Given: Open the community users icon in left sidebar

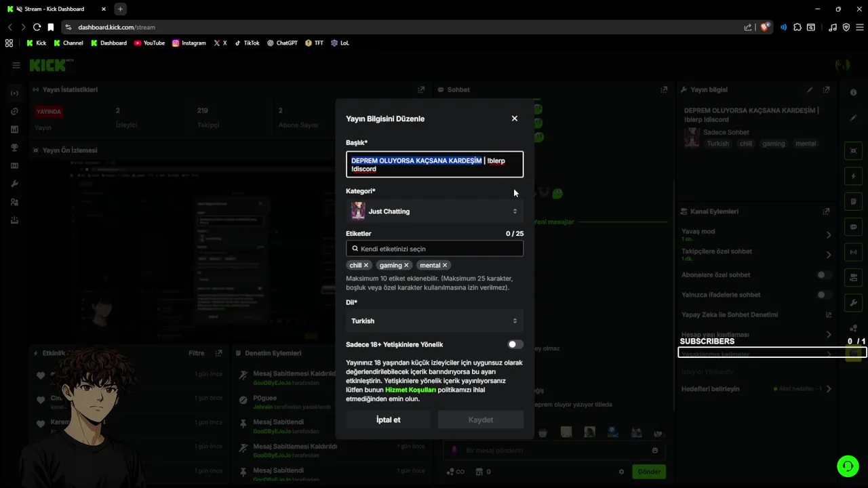Looking at the screenshot, I should 14,202.
